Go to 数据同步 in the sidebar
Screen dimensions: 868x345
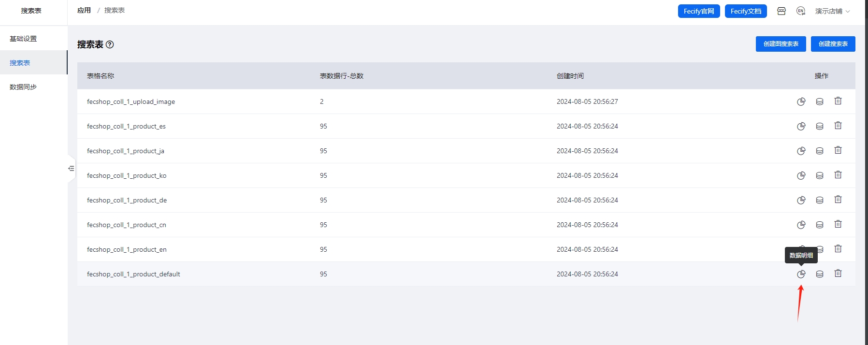click(x=33, y=87)
